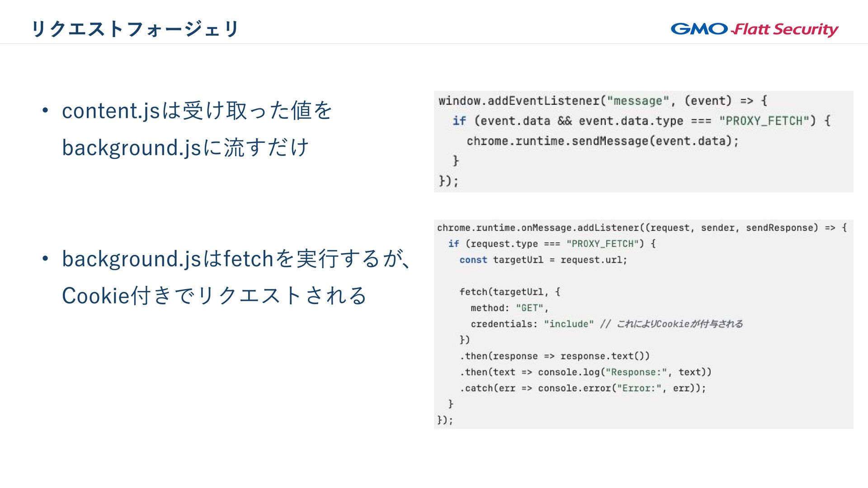Click the fetch(targetUrl call line
Viewport: 868px width, 488px height.
(x=509, y=292)
